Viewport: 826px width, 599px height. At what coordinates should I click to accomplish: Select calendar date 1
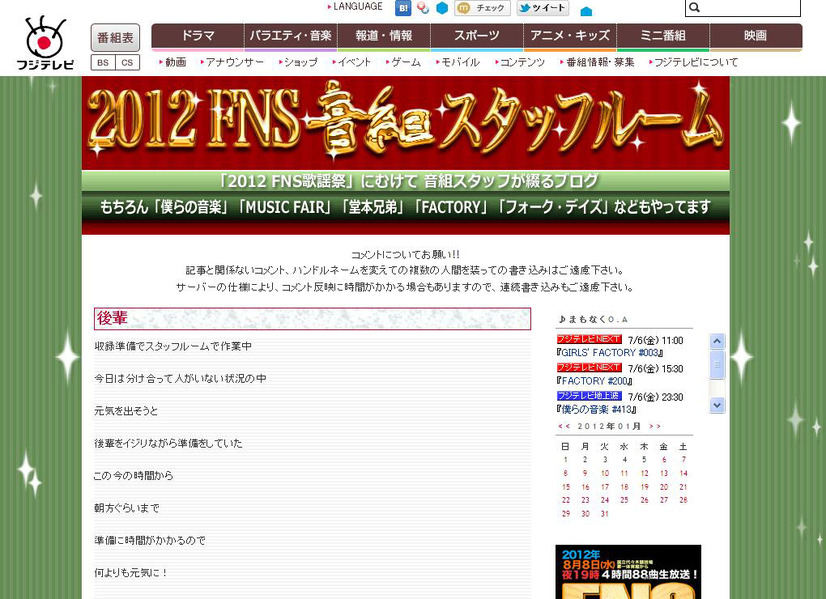point(565,460)
